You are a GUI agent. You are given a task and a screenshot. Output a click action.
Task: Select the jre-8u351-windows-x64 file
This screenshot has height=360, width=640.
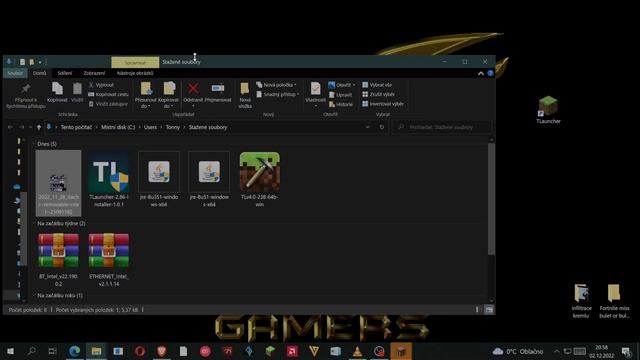tap(159, 180)
